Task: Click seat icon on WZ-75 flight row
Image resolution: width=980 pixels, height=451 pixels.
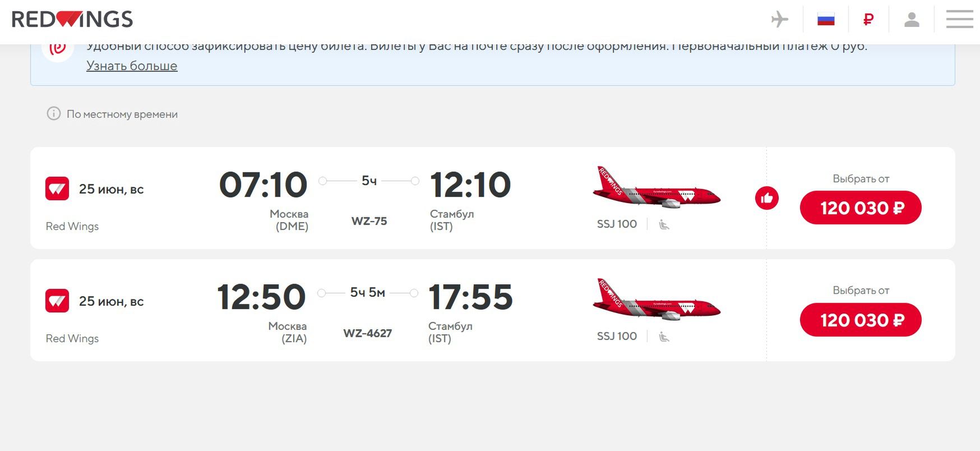Action: (x=664, y=224)
